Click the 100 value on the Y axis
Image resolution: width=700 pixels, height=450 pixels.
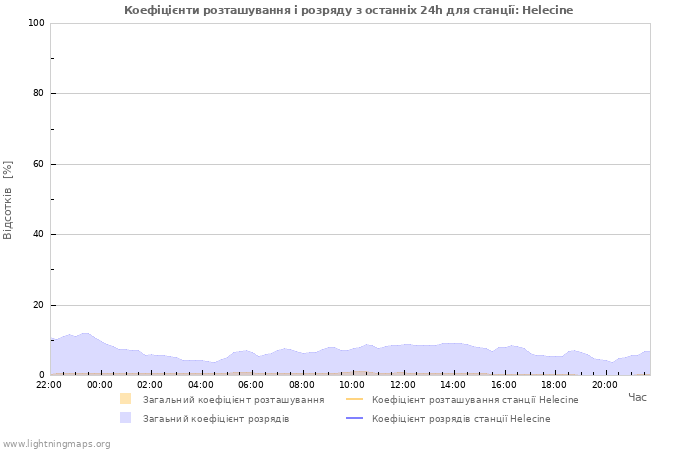tap(35, 23)
